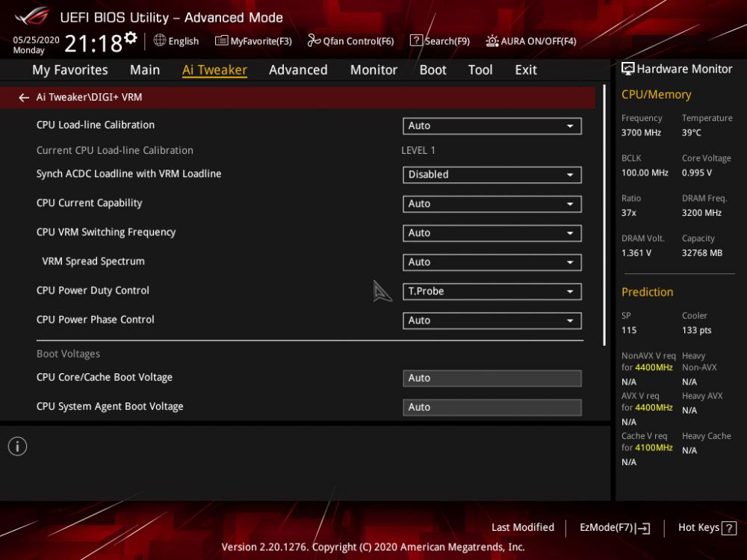Click the English language button
Viewport: 747px width, 560px height.
176,41
